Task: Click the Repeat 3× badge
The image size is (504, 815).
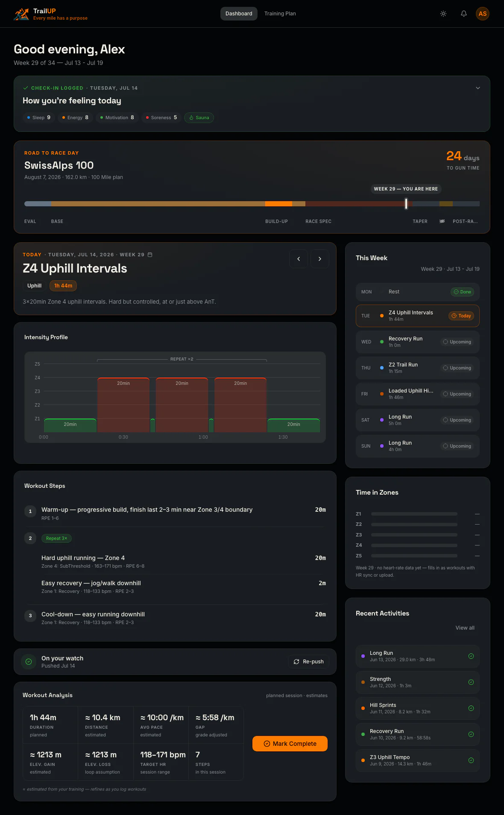Action: [x=56, y=538]
